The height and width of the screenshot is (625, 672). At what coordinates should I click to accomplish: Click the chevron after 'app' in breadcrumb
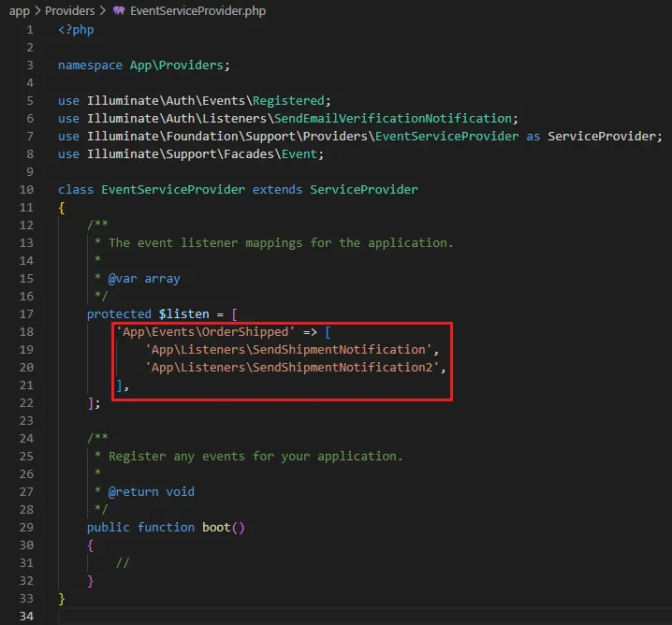tap(37, 10)
